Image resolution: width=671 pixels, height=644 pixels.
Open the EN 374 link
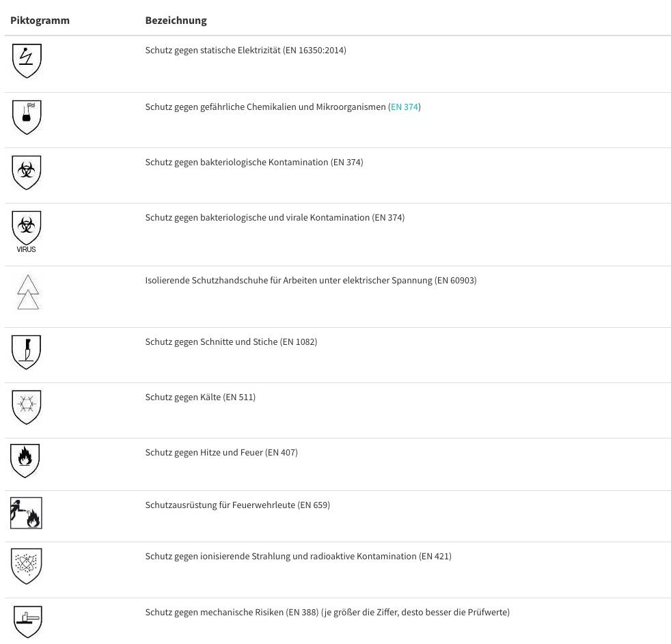click(x=405, y=107)
